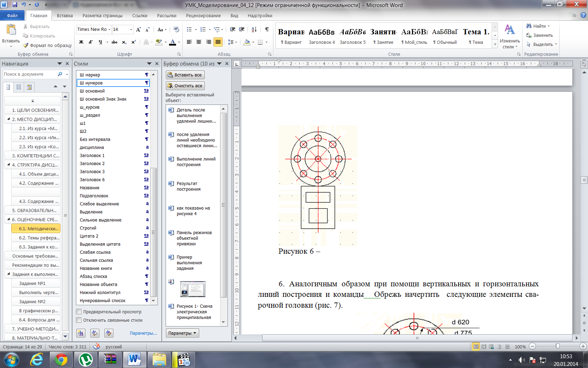The height and width of the screenshot is (368, 588).
Task: Switch to Вид ribbon tab
Action: click(x=234, y=15)
